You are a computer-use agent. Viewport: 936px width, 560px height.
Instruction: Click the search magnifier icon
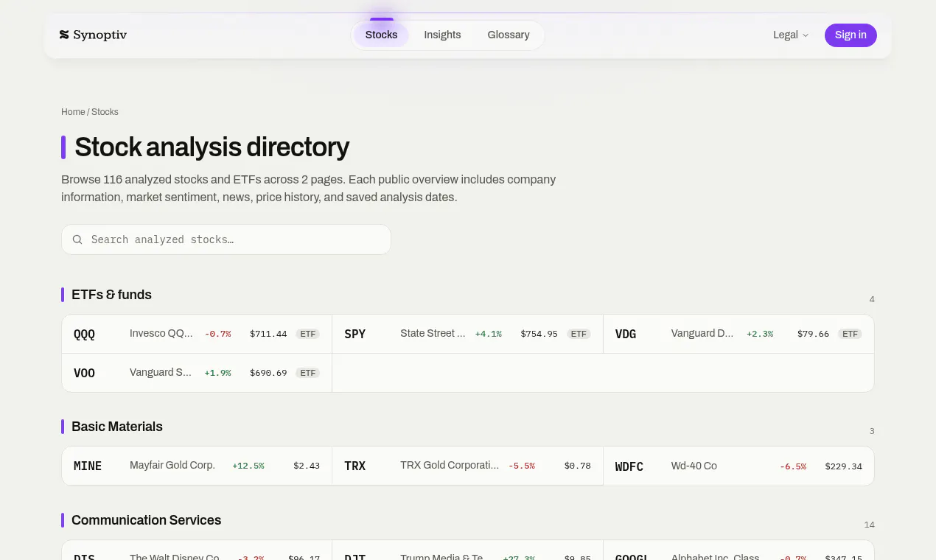point(77,239)
